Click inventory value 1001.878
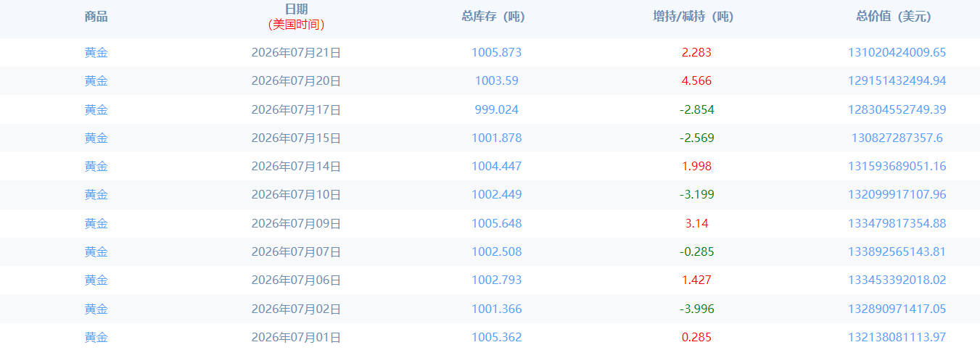 click(x=496, y=138)
